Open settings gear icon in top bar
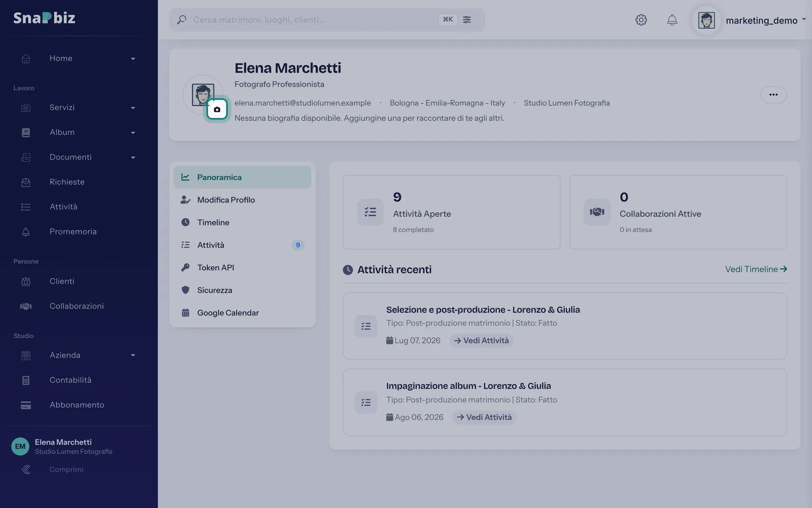The height and width of the screenshot is (508, 812). [641, 20]
